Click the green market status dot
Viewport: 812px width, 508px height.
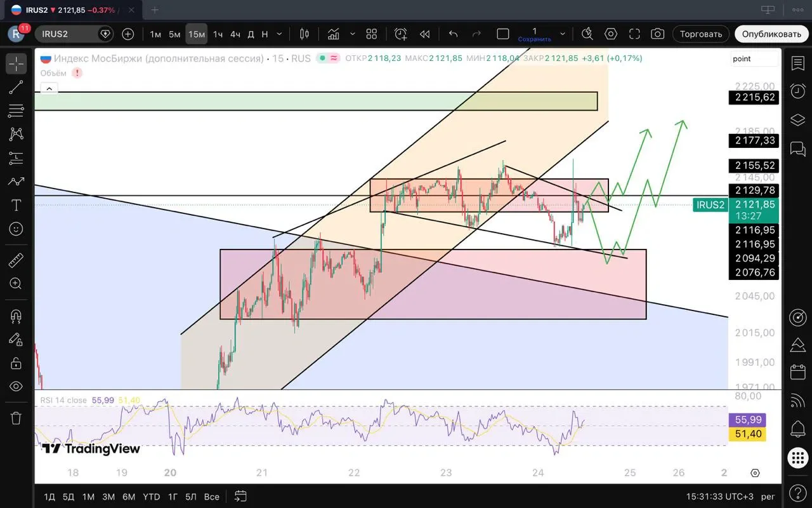[322, 58]
